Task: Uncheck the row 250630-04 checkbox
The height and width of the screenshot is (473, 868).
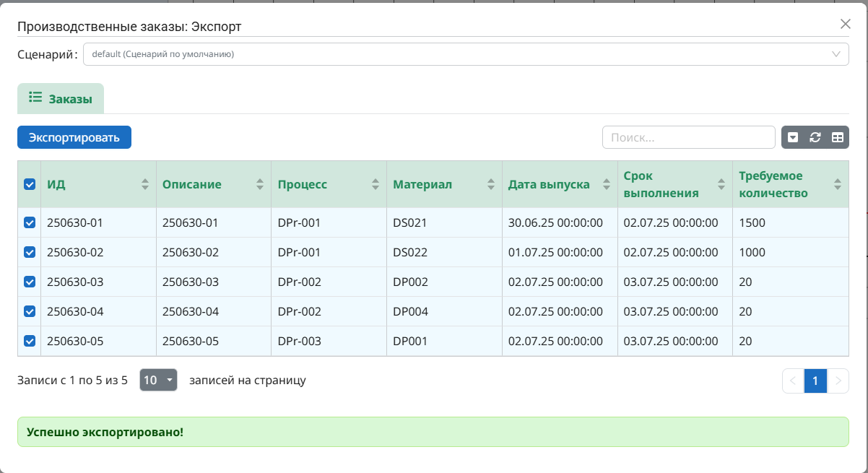Action: coord(30,311)
